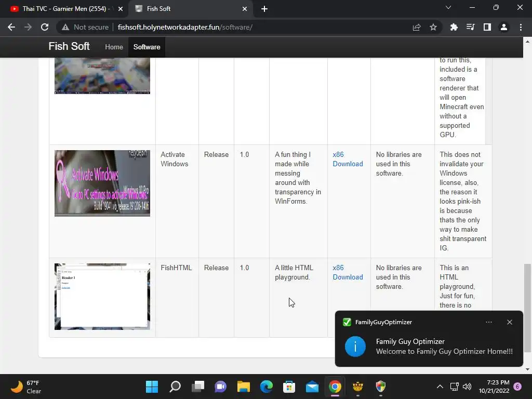This screenshot has width=532, height=399.
Task: Click the Chrome taskbar icon
Action: (335, 387)
